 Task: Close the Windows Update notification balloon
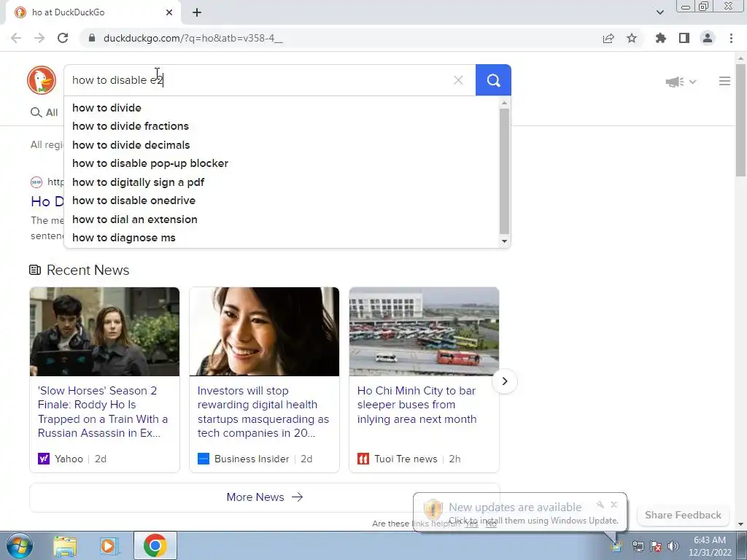(614, 505)
